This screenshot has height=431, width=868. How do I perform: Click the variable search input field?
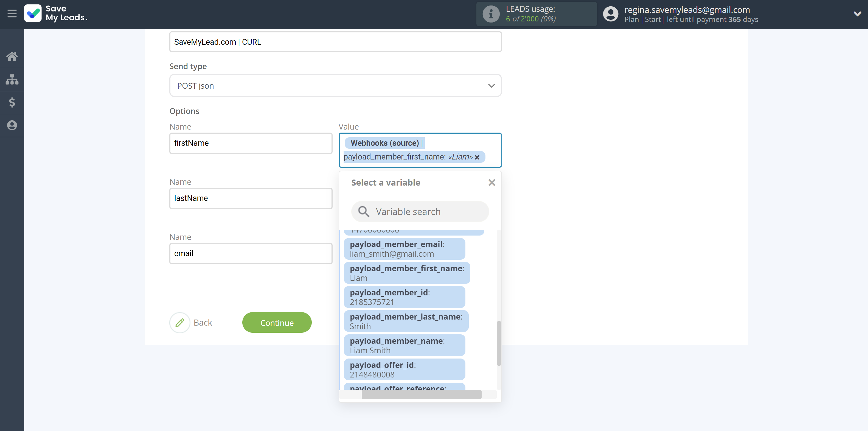(x=420, y=212)
